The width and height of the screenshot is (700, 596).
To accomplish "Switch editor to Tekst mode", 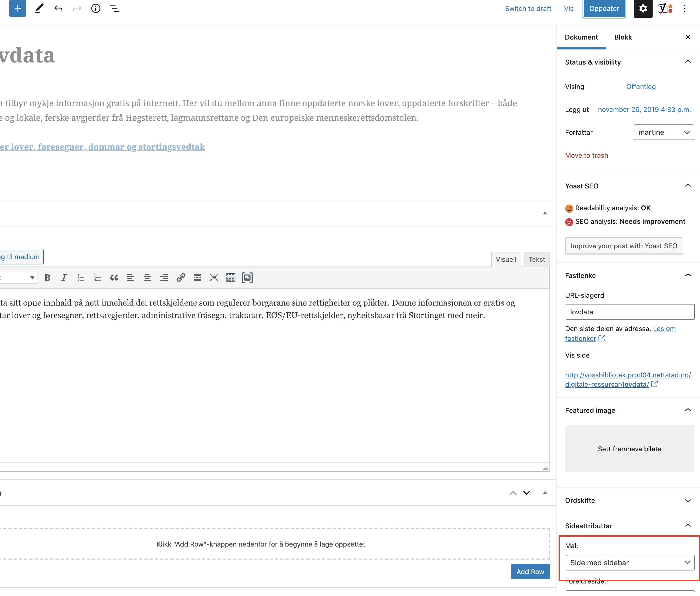I will (536, 259).
